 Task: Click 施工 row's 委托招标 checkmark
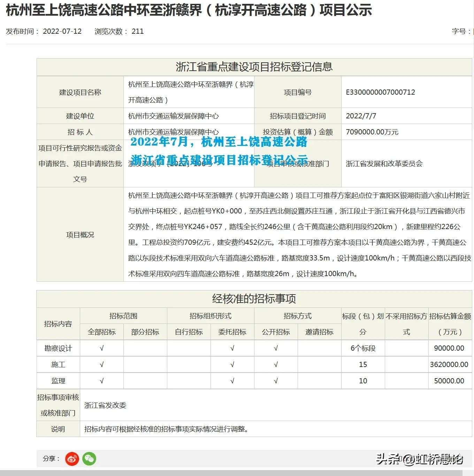point(232,365)
